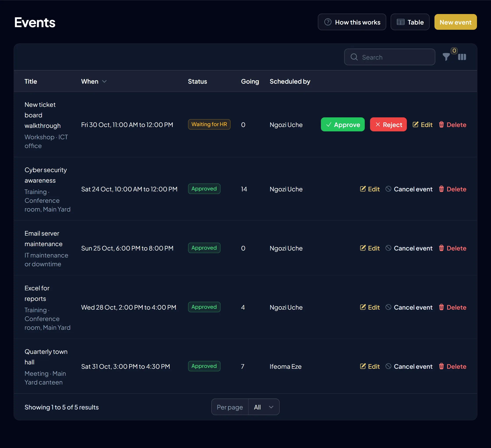Sort by the When column
Image resolution: width=491 pixels, height=448 pixels.
(94, 81)
